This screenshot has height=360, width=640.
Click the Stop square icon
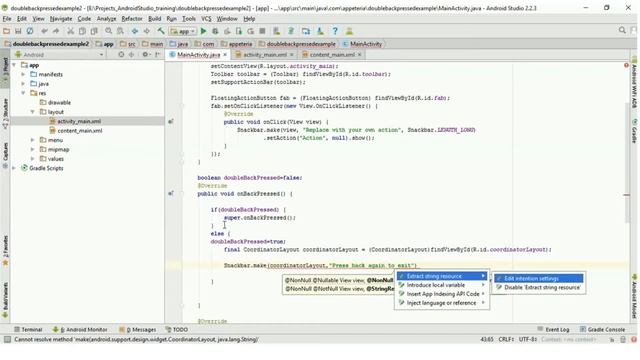[x=262, y=31]
